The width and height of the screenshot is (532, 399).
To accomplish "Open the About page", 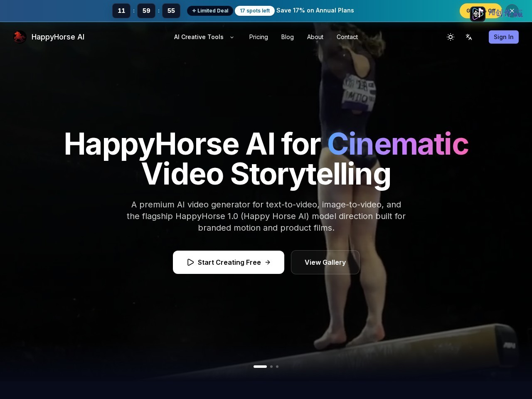I will tap(315, 37).
